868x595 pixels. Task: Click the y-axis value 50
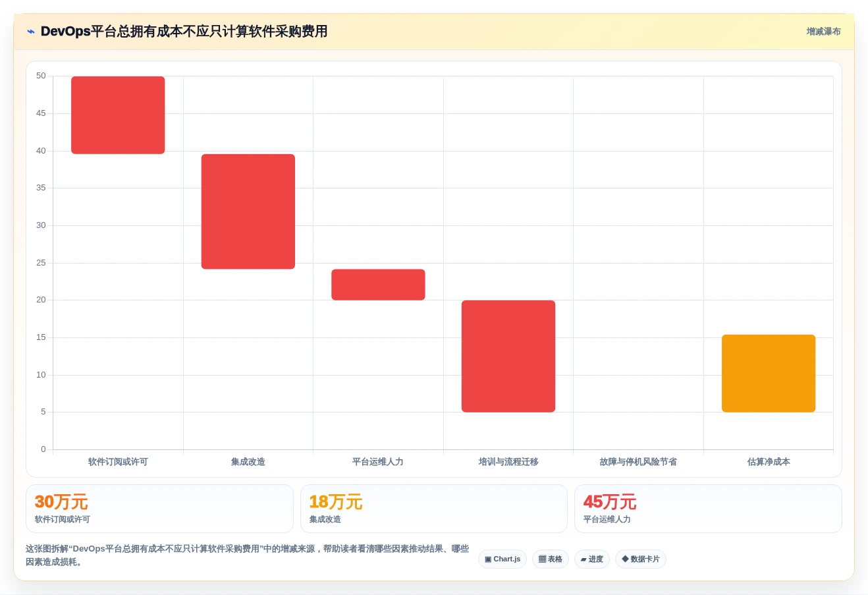click(x=41, y=76)
